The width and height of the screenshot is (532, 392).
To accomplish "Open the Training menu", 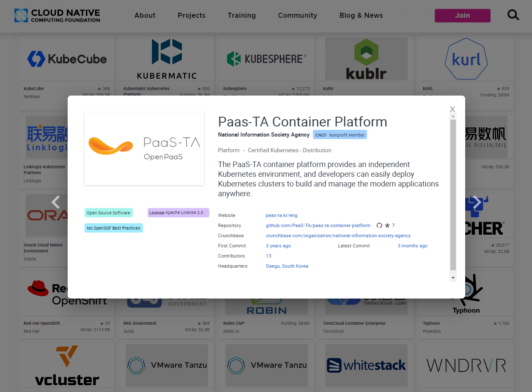I will pos(241,15).
